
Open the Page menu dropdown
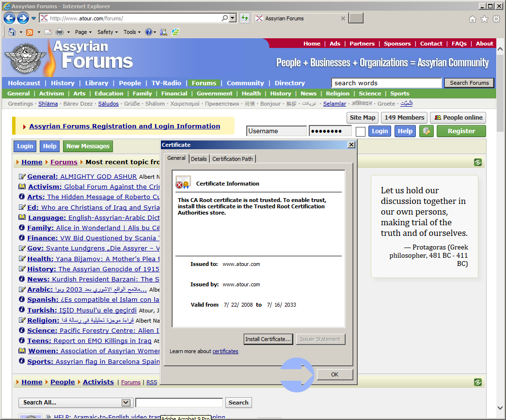pyautogui.click(x=83, y=32)
